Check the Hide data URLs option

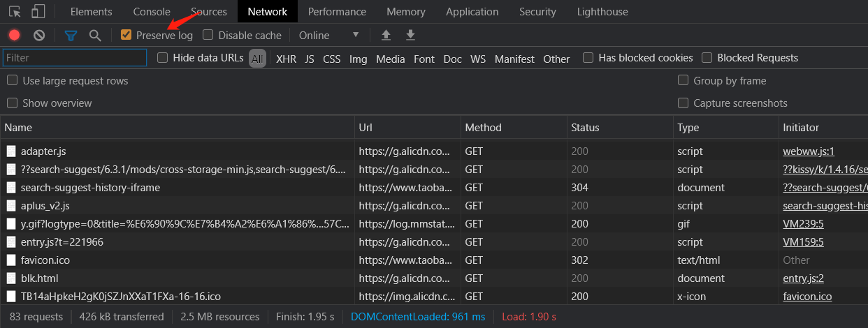[163, 58]
